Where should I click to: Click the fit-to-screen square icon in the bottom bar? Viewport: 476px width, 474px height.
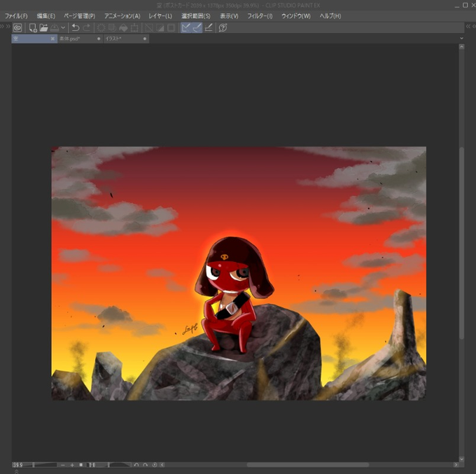pyautogui.click(x=81, y=465)
